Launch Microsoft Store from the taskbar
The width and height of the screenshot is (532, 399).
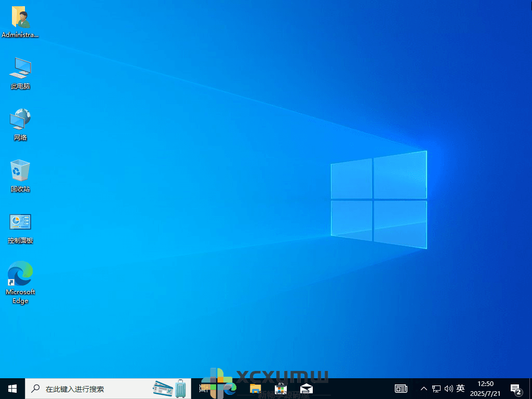[280, 388]
